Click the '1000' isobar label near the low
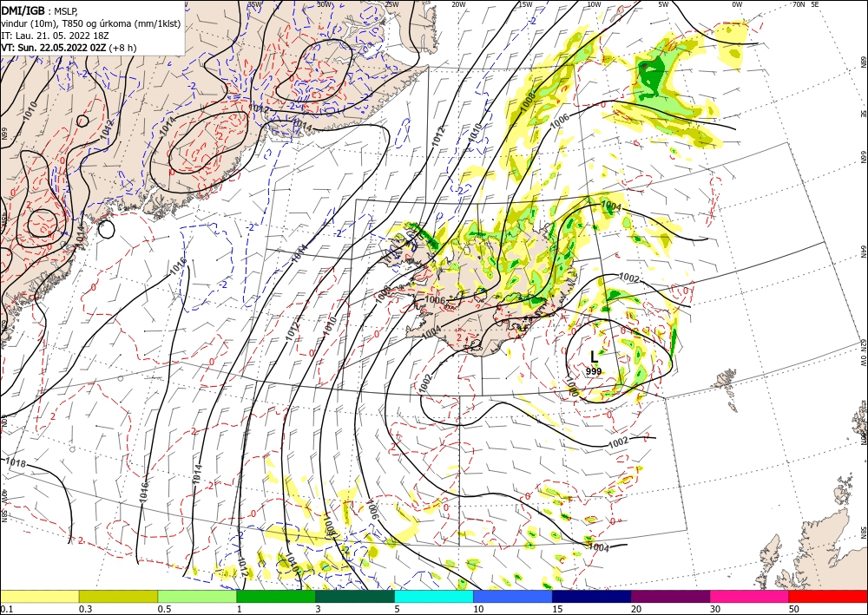This screenshot has width=868, height=615. click(572, 387)
